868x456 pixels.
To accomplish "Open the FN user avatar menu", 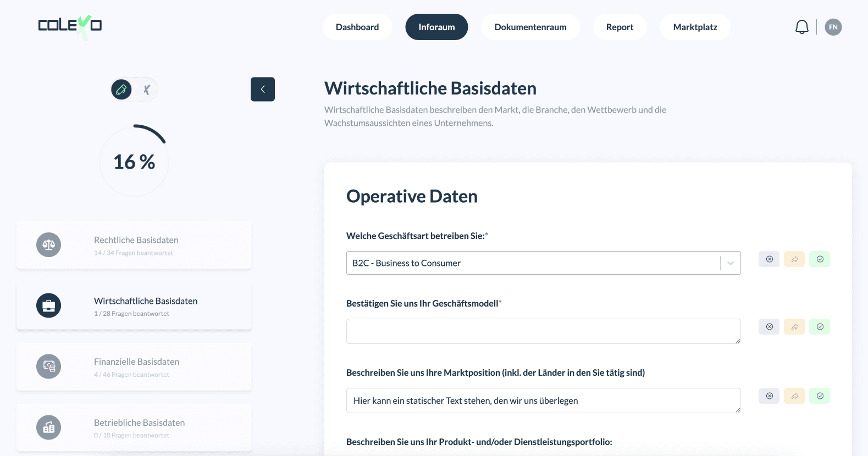I will pyautogui.click(x=833, y=27).
